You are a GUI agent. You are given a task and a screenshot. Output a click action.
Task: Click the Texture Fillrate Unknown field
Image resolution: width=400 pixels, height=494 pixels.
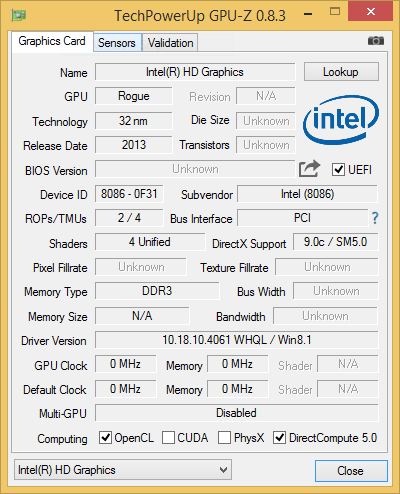tap(327, 267)
